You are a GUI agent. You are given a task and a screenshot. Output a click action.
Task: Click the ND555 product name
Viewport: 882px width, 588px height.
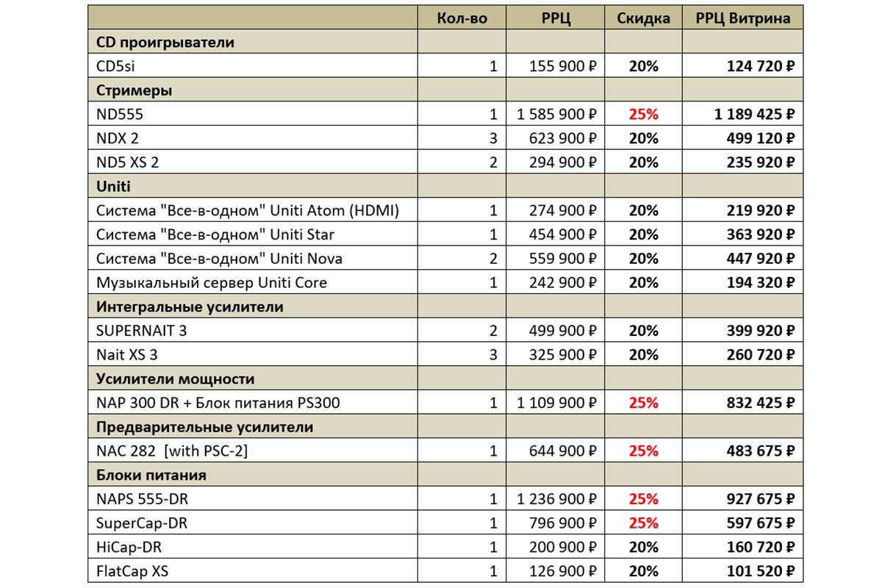120,115
